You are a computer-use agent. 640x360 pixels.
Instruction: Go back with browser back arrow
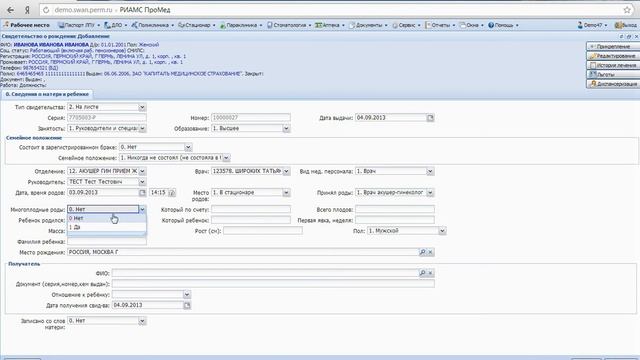[x=11, y=10]
